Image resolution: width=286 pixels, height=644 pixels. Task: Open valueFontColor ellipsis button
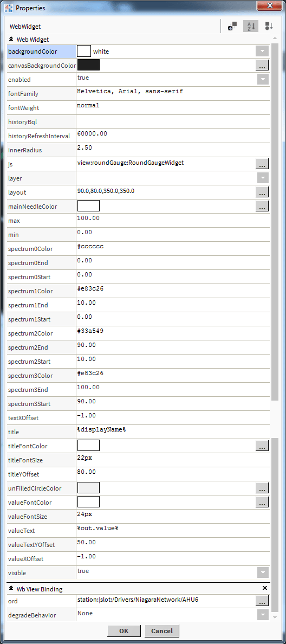(262, 502)
